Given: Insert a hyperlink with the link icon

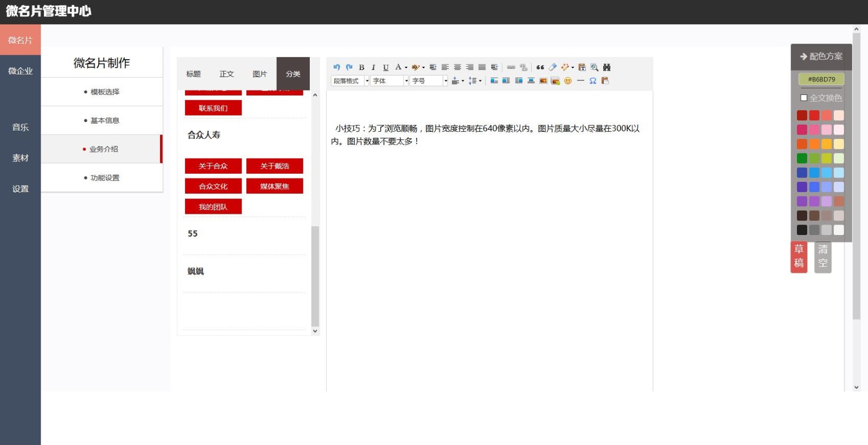Looking at the screenshot, I should click(x=511, y=67).
